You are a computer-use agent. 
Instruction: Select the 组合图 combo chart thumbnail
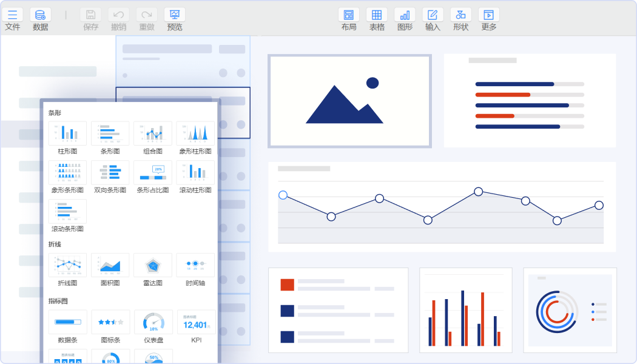click(153, 133)
